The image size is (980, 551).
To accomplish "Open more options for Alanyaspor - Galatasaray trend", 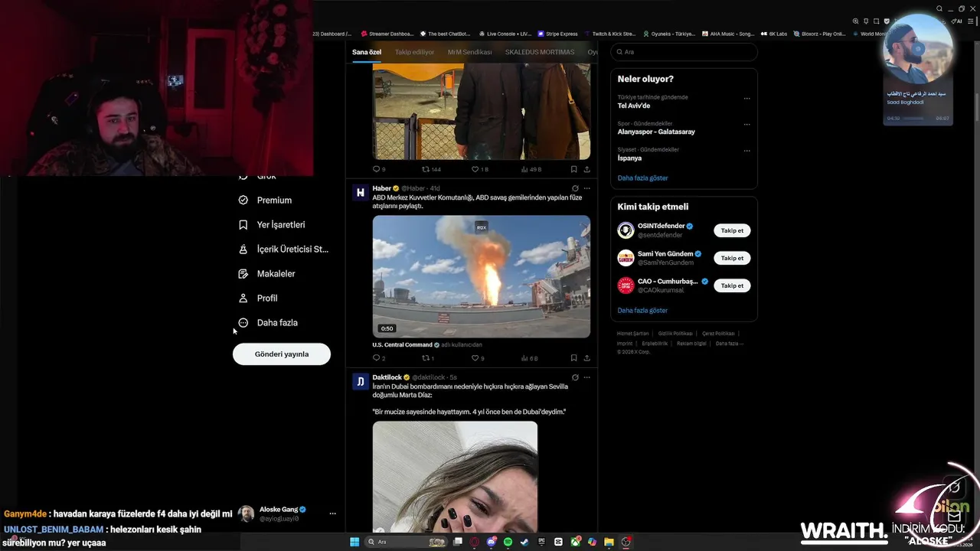I will pyautogui.click(x=746, y=124).
